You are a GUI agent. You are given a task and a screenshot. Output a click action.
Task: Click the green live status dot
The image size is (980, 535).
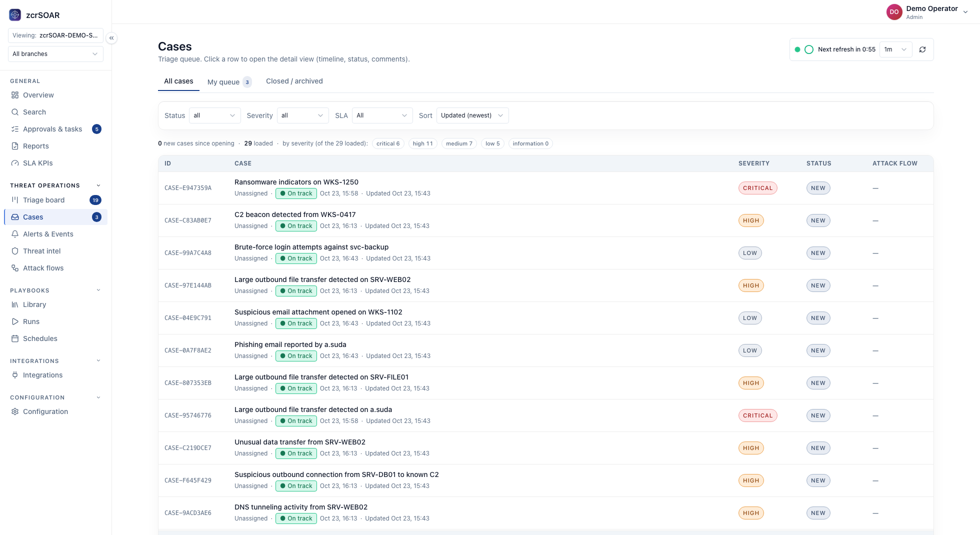[x=797, y=49]
